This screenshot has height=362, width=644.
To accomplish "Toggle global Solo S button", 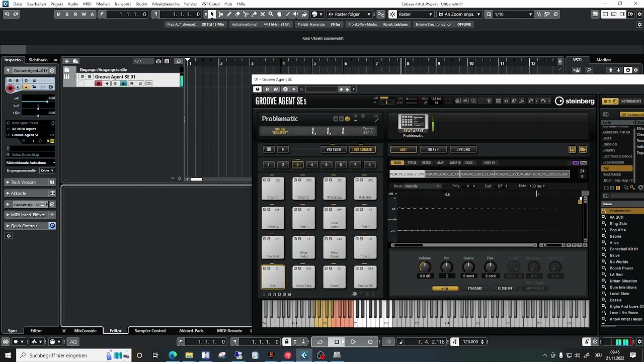I will click(67, 14).
